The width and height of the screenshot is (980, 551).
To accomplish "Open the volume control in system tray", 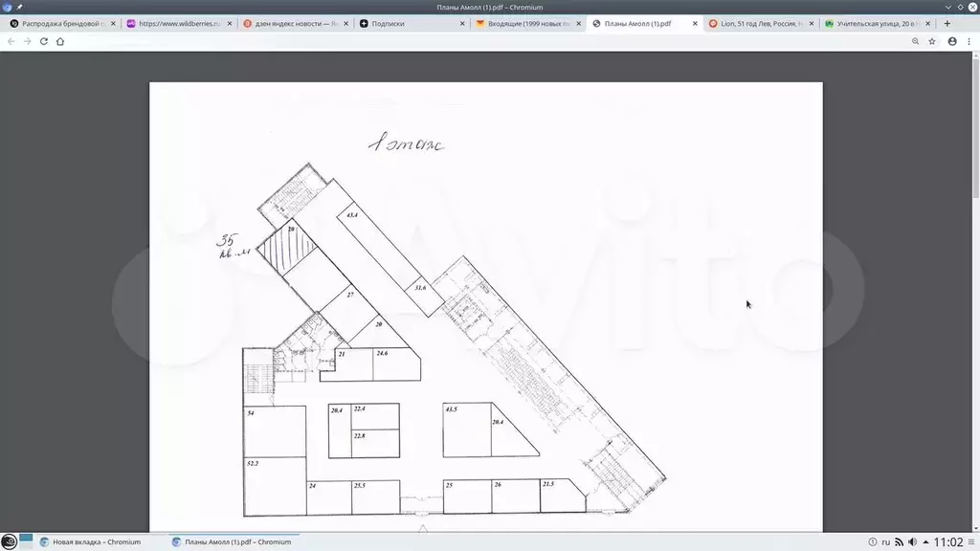I will click(x=912, y=542).
